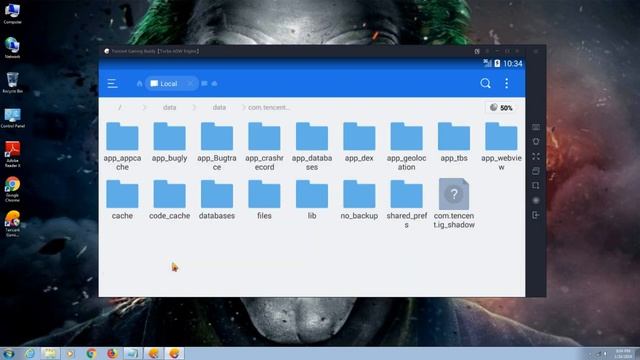Open the three-dot overflow menu

pyautogui.click(x=507, y=83)
